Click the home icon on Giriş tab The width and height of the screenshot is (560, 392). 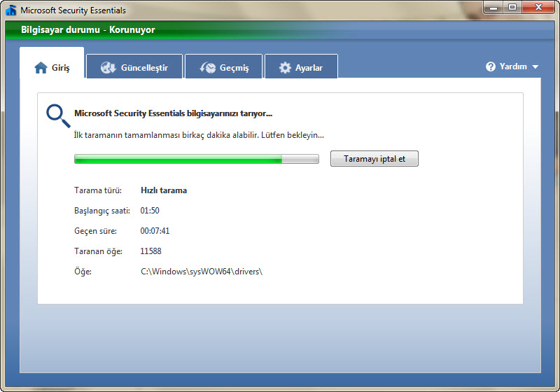[41, 67]
